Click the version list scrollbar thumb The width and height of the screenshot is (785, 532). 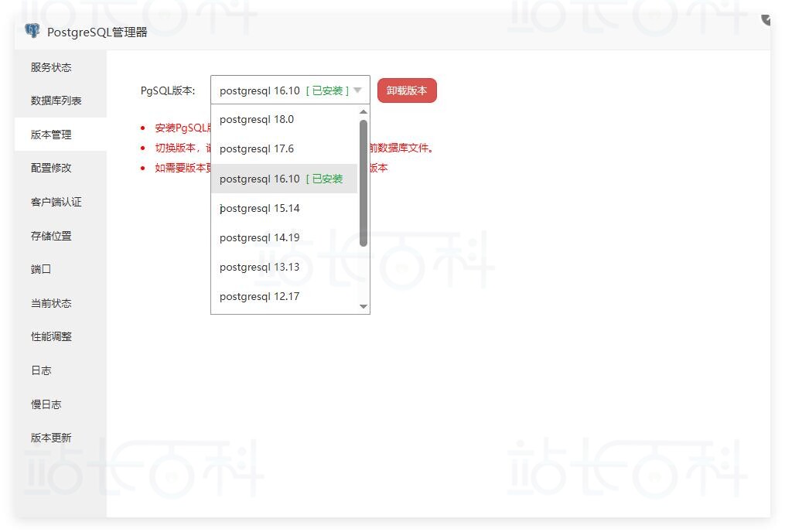[x=363, y=183]
